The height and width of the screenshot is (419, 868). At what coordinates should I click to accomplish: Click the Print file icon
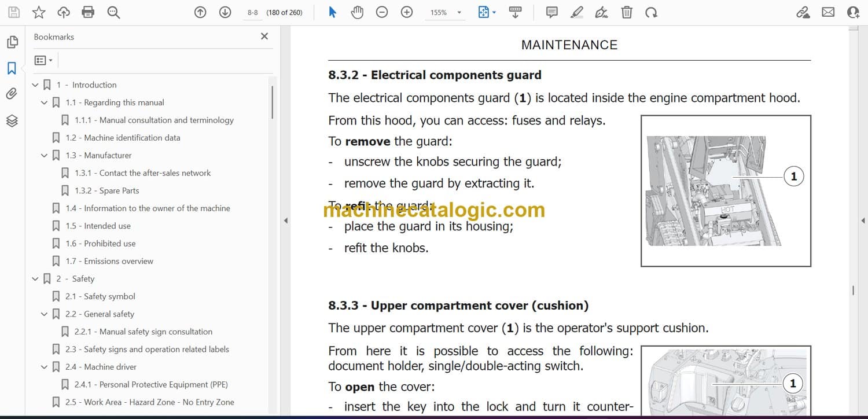88,12
